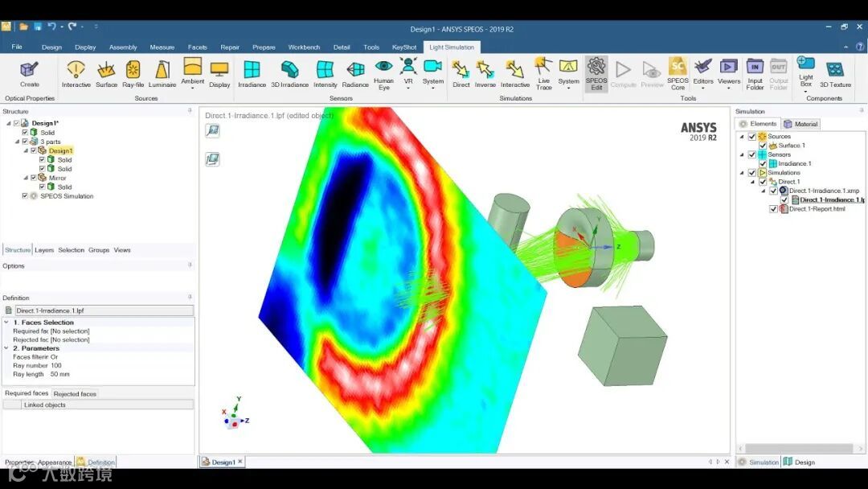Toggle the Simulations group checkbox
868x489 pixels.
(752, 173)
